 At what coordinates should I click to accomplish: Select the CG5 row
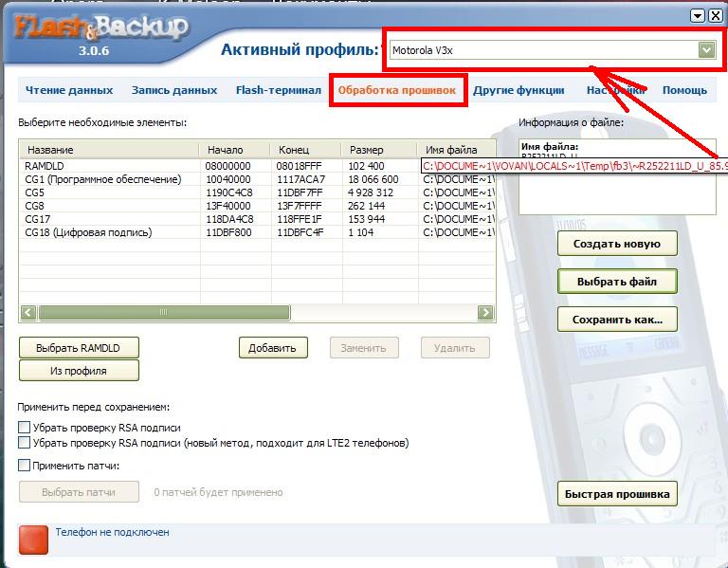[x=257, y=192]
